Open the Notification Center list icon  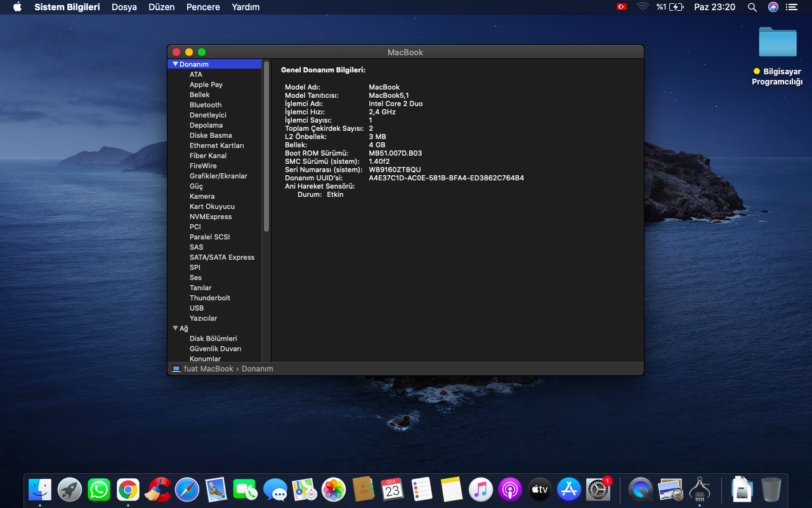click(791, 7)
